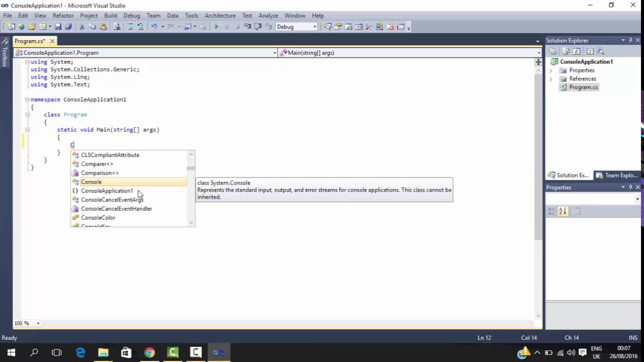
Task: Collapse the using directives block
Action: [27, 62]
